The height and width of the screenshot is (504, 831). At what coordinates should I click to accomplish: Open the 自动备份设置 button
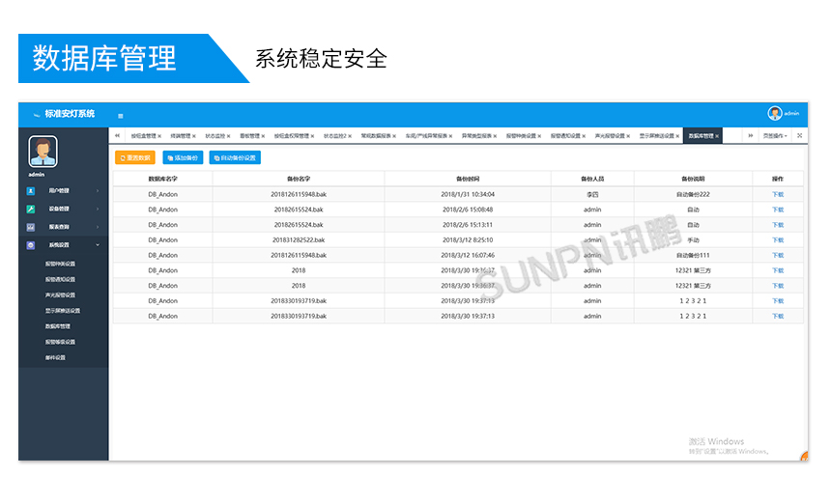(x=235, y=157)
